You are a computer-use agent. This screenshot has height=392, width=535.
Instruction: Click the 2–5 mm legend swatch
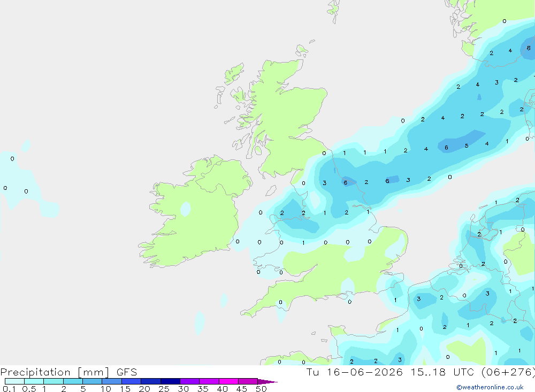pos(73,381)
